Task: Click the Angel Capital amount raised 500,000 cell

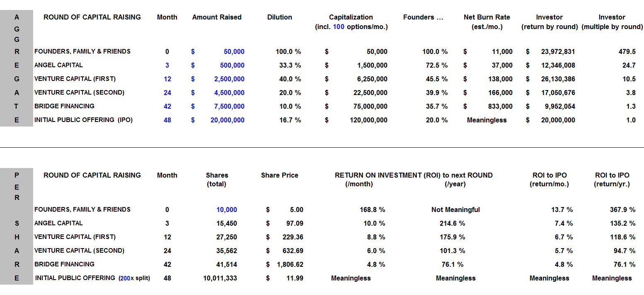Action: pyautogui.click(x=234, y=65)
